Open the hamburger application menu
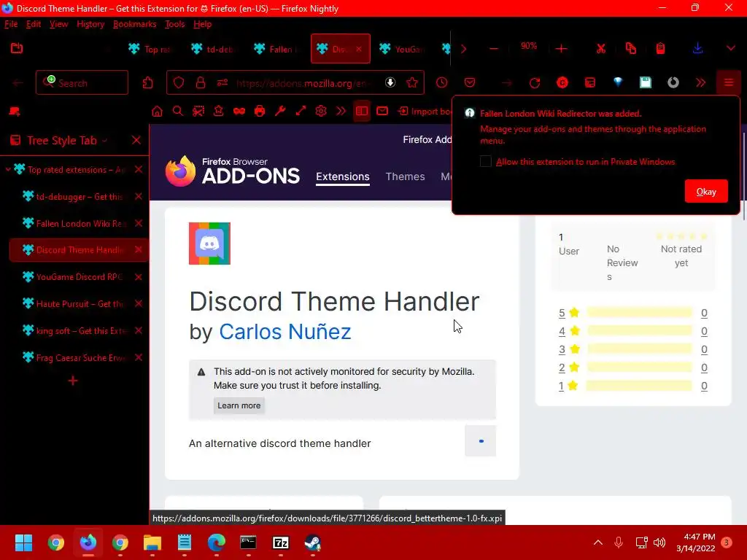747x560 pixels. coord(729,83)
